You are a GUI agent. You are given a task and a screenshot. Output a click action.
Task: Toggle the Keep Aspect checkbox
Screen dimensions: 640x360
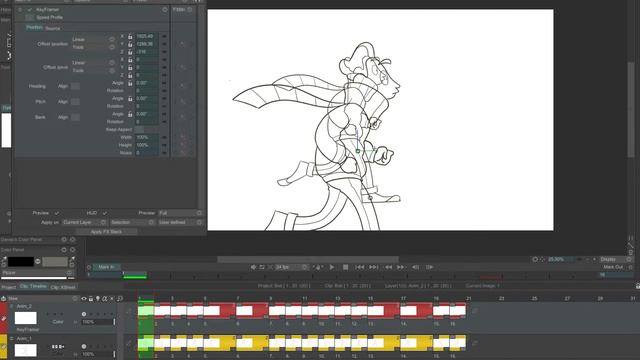click(139, 129)
